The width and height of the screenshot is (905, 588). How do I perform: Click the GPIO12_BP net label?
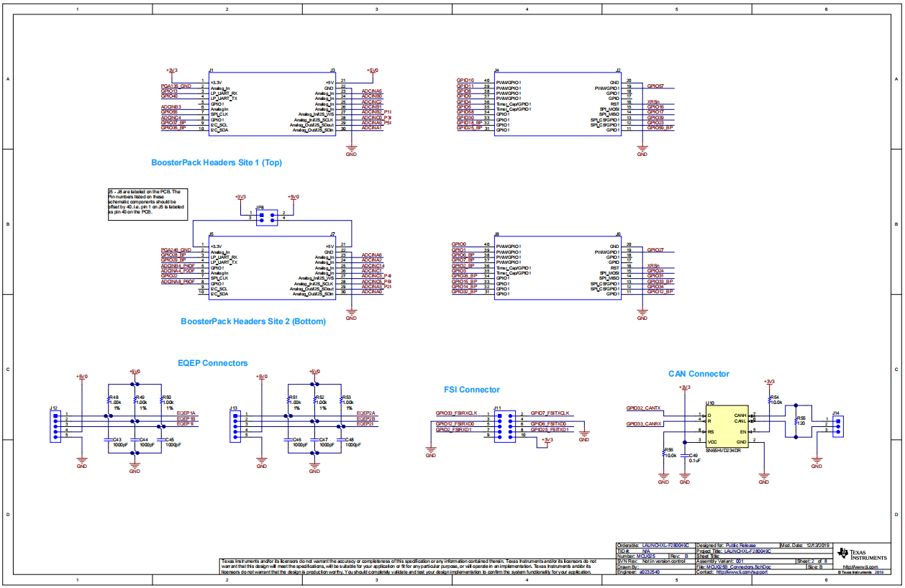click(x=660, y=292)
